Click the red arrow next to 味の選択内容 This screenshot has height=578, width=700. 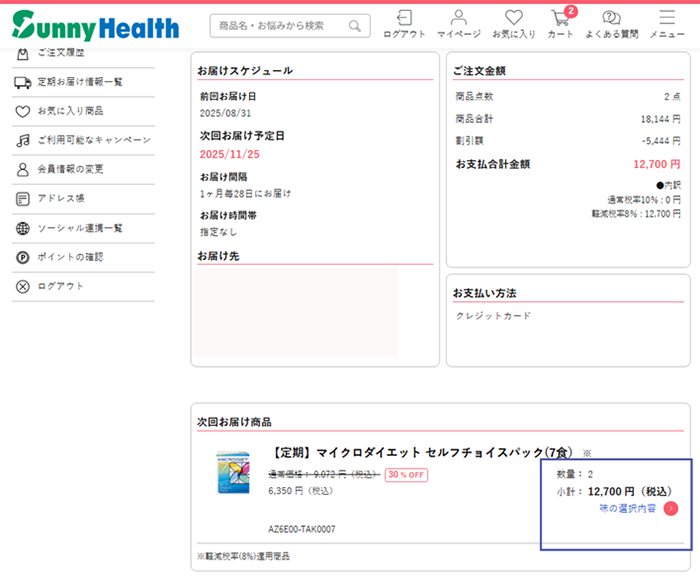point(670,508)
